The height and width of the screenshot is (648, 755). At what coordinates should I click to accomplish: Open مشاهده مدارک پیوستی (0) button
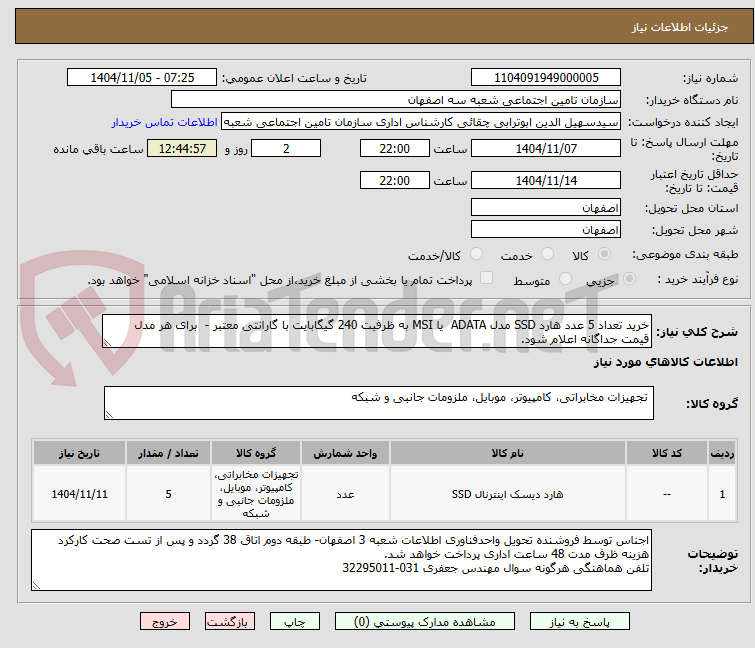(x=425, y=622)
